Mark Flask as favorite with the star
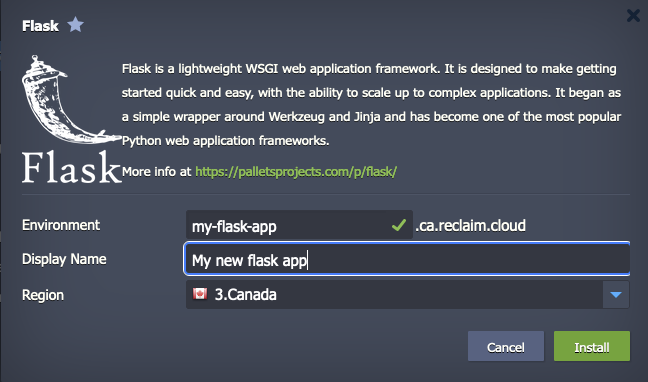This screenshot has width=648, height=382. point(75,25)
